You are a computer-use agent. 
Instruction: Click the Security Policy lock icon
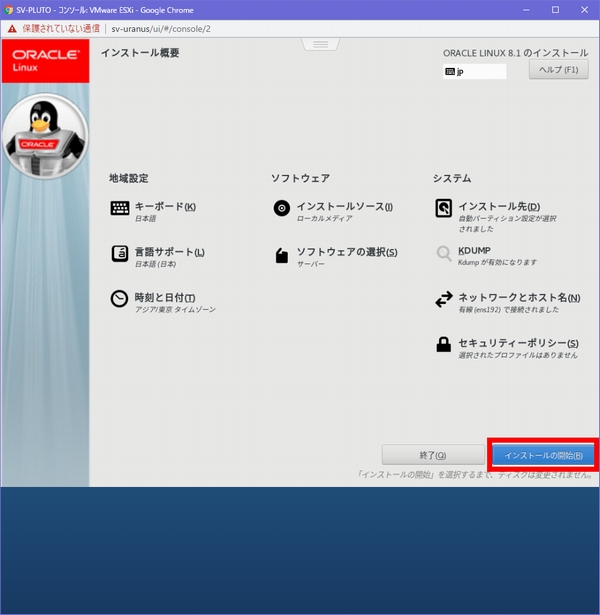[444, 344]
